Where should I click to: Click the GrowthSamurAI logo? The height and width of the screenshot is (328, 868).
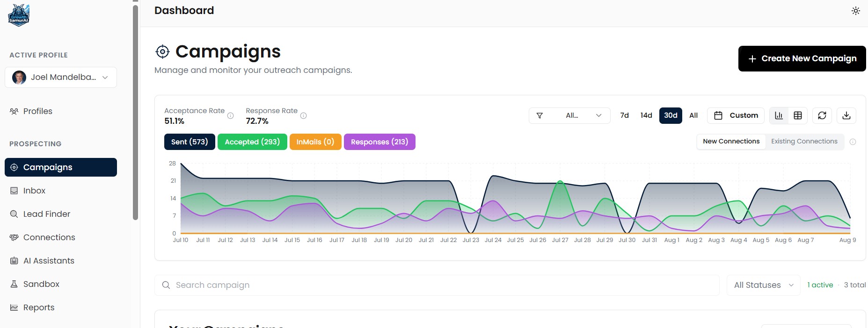(x=19, y=15)
